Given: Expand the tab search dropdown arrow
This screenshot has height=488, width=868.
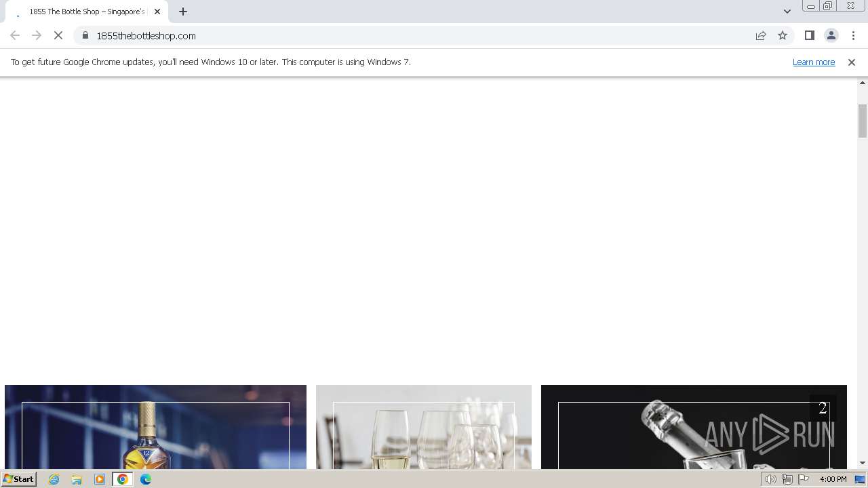Looking at the screenshot, I should [x=787, y=12].
